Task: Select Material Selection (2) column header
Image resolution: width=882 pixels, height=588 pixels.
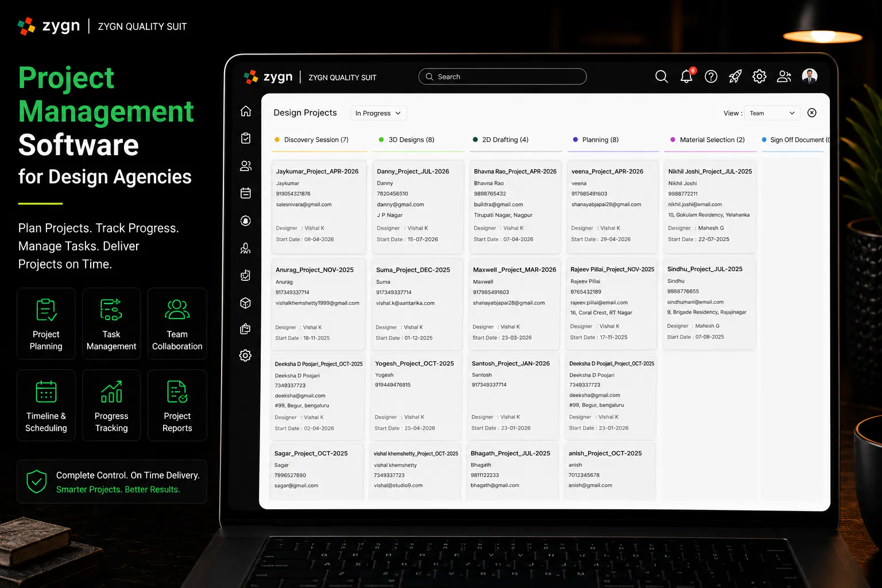Action: tap(712, 140)
